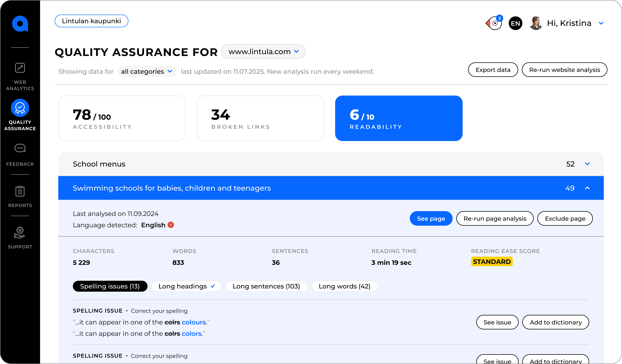Viewport: 622px width, 364px height.
Task: Select the Long words (42) tab
Action: (345, 286)
